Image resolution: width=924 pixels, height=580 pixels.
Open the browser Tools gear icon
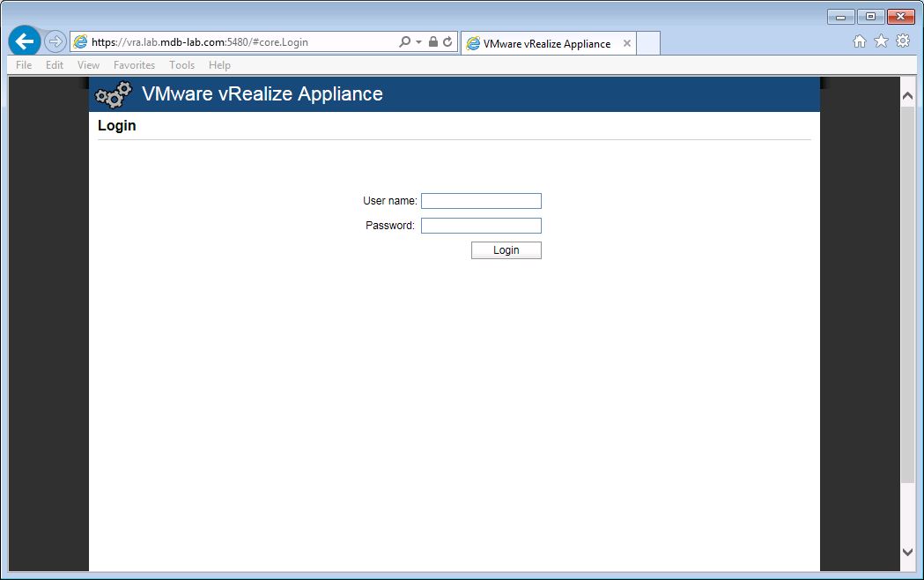(x=903, y=41)
